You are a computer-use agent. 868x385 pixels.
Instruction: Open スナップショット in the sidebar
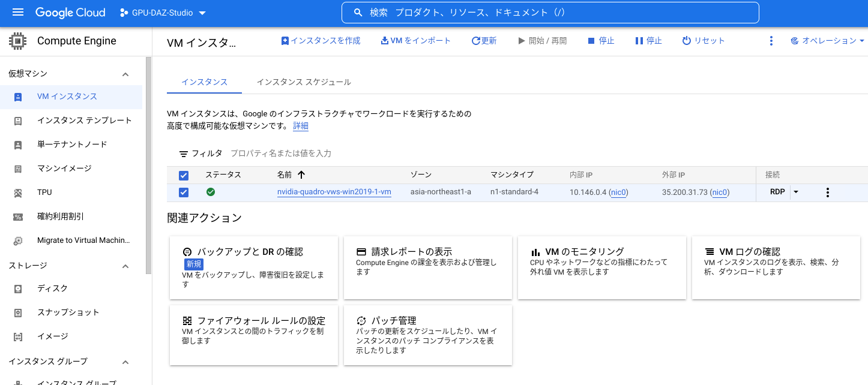[71, 312]
